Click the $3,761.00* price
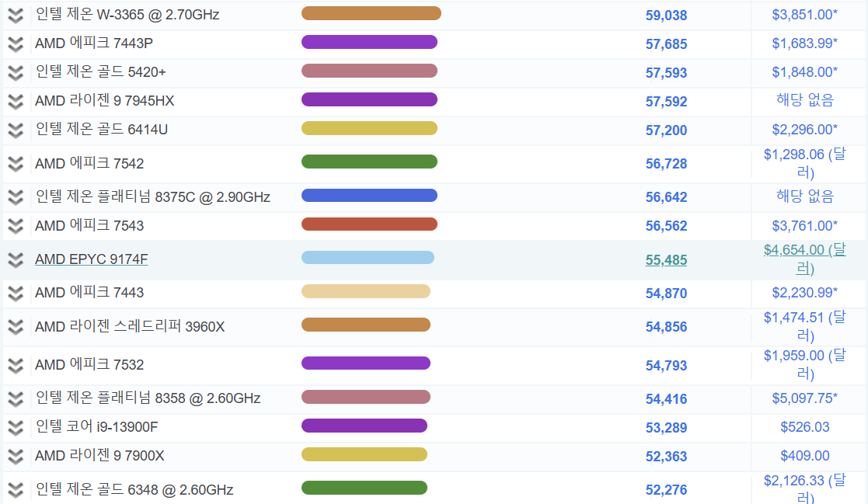The height and width of the screenshot is (504, 868). coord(805,226)
